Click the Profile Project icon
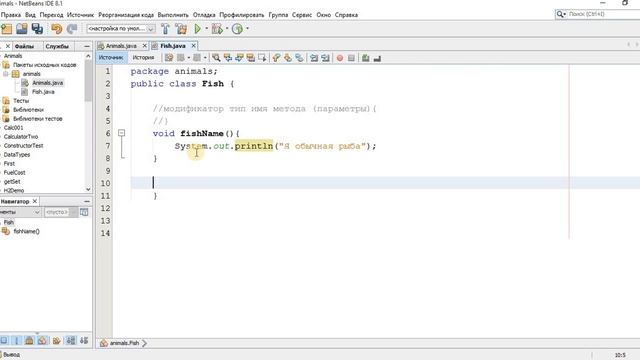This screenshot has height=360, width=640. tap(237, 29)
